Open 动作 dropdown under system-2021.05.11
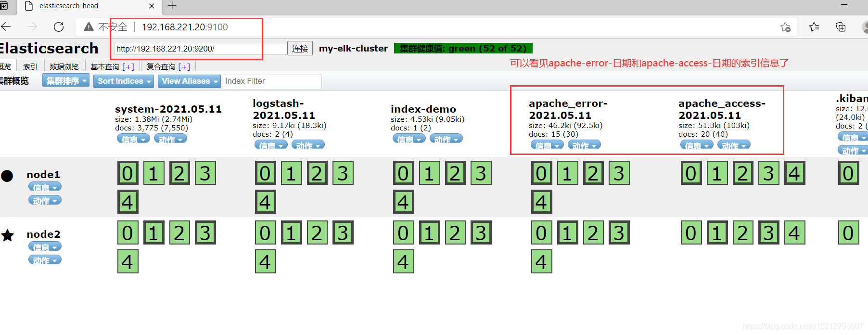The image size is (868, 335). coord(170,139)
